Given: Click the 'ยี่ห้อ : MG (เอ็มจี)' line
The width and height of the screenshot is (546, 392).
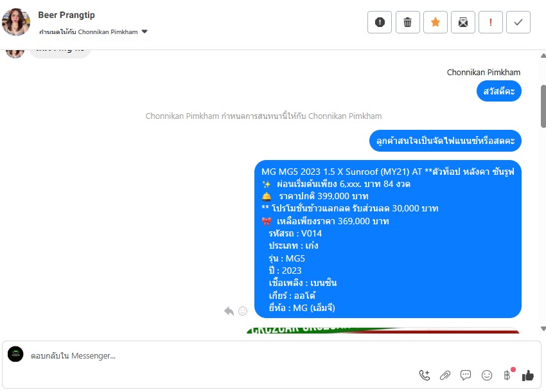Looking at the screenshot, I should click(x=302, y=308).
